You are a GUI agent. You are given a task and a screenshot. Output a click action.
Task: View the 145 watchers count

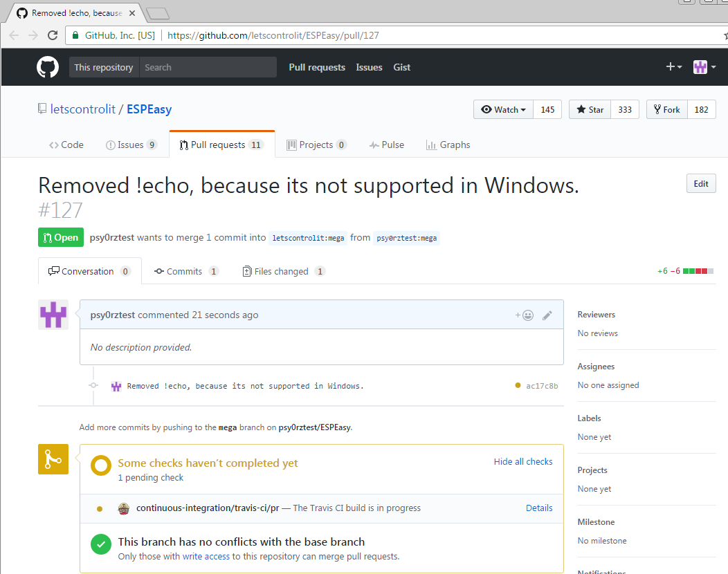(x=547, y=109)
